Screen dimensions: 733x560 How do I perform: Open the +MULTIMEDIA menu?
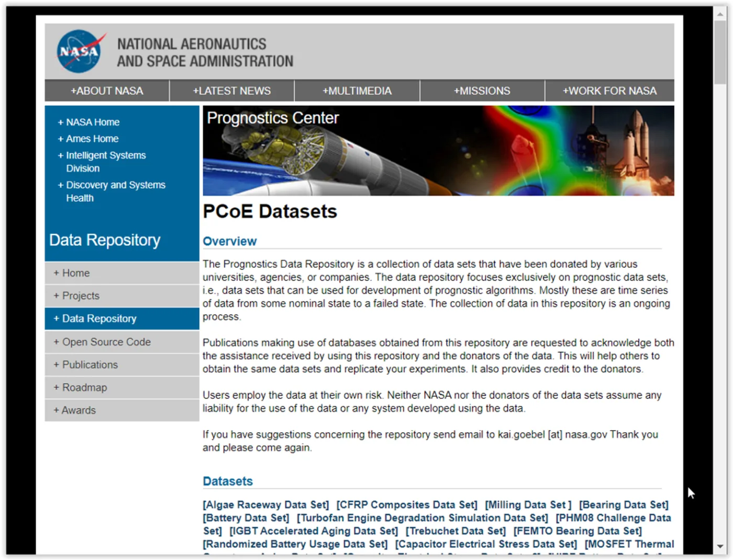point(357,91)
